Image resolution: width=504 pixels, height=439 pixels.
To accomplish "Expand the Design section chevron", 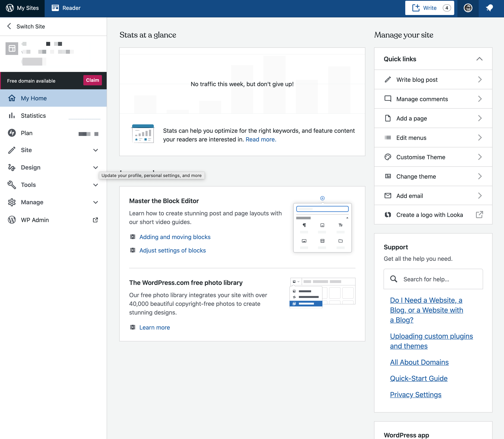I will [x=96, y=167].
